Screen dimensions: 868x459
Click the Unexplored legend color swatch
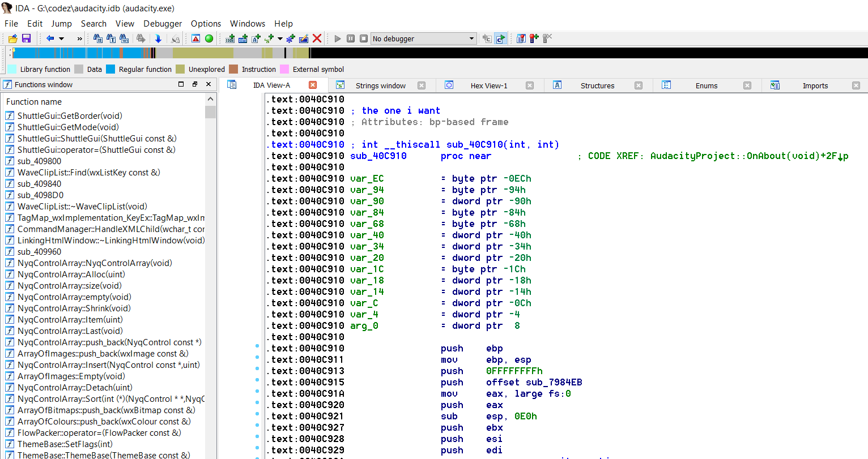(x=180, y=69)
